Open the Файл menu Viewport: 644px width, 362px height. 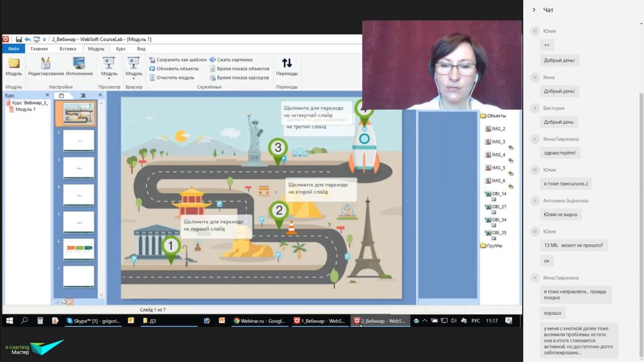(x=14, y=49)
